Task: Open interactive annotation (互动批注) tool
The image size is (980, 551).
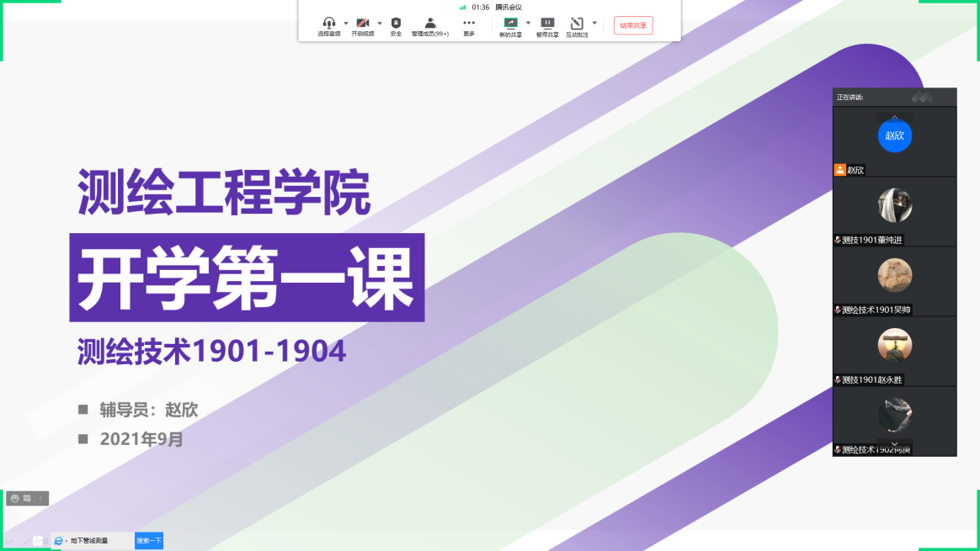Action: (x=577, y=24)
